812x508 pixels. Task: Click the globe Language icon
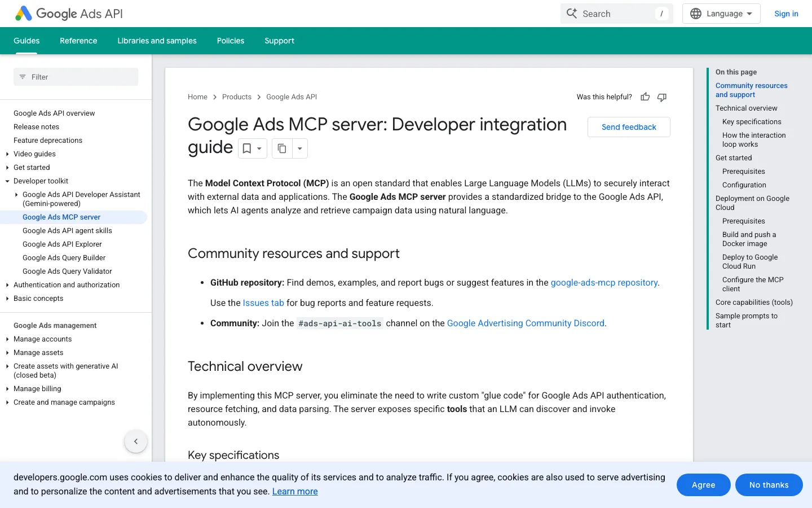696,14
